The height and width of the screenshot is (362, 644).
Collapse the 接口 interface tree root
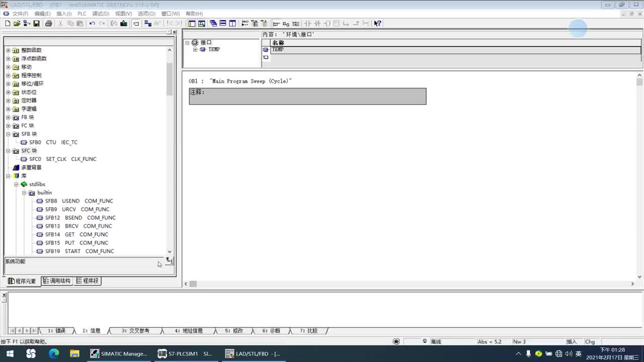tap(187, 43)
